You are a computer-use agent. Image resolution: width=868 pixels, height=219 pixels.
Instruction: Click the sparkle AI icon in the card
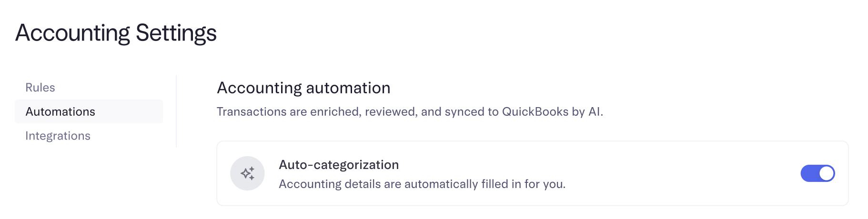(x=247, y=173)
